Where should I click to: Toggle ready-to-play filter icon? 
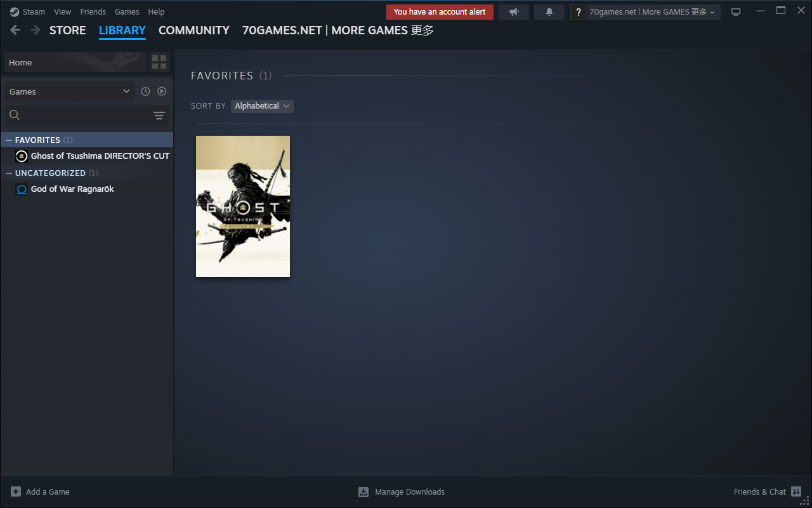[x=162, y=91]
